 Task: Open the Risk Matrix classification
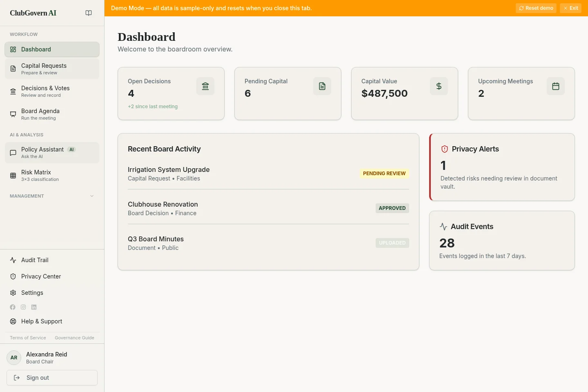(x=52, y=176)
